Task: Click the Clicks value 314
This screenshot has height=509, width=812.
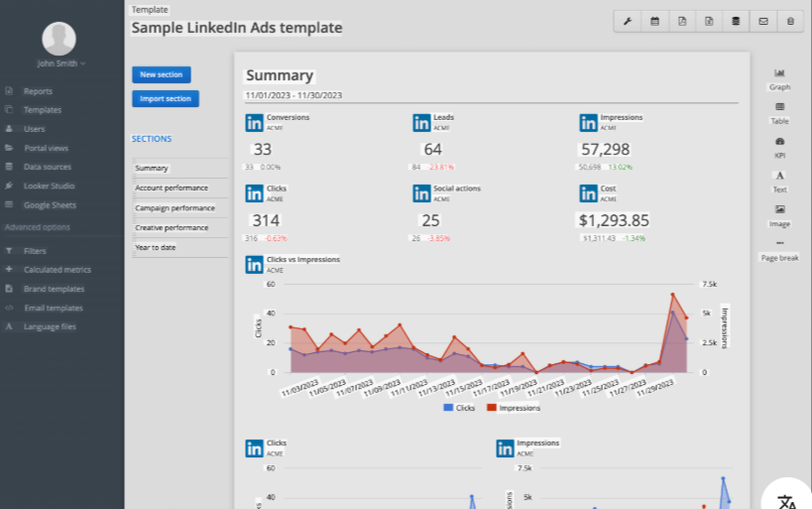Action: tap(266, 221)
